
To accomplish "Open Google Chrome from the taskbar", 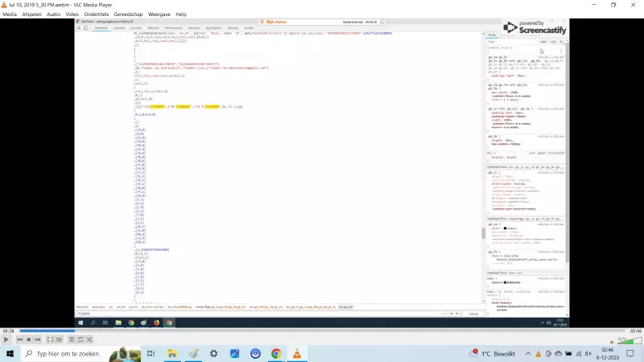I will (276, 354).
